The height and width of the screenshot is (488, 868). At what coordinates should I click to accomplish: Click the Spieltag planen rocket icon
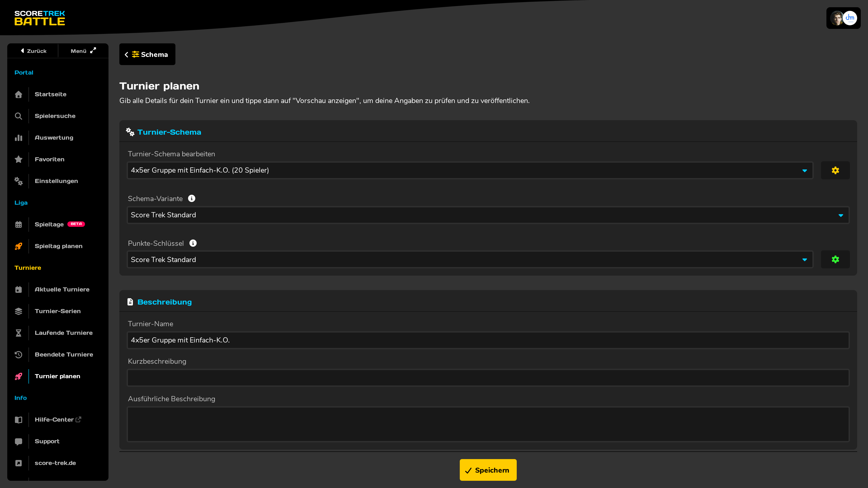(x=19, y=246)
